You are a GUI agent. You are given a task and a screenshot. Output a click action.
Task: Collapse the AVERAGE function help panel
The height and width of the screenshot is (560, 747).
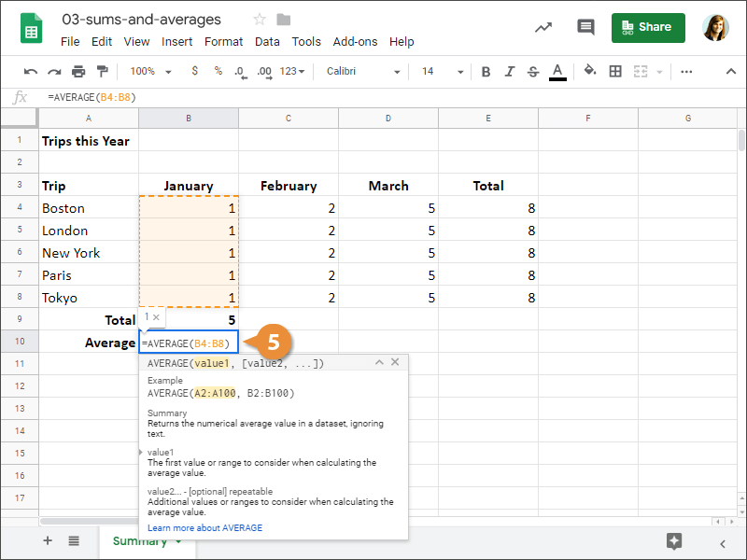pos(378,362)
